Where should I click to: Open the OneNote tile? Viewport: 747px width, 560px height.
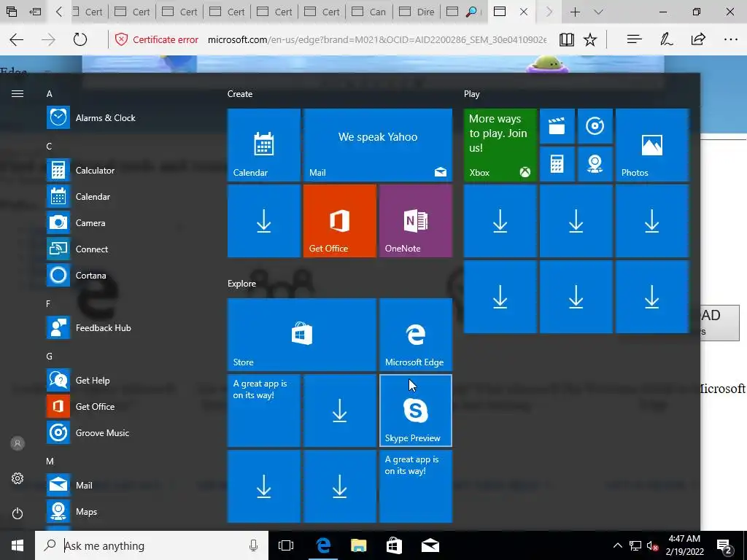point(416,221)
